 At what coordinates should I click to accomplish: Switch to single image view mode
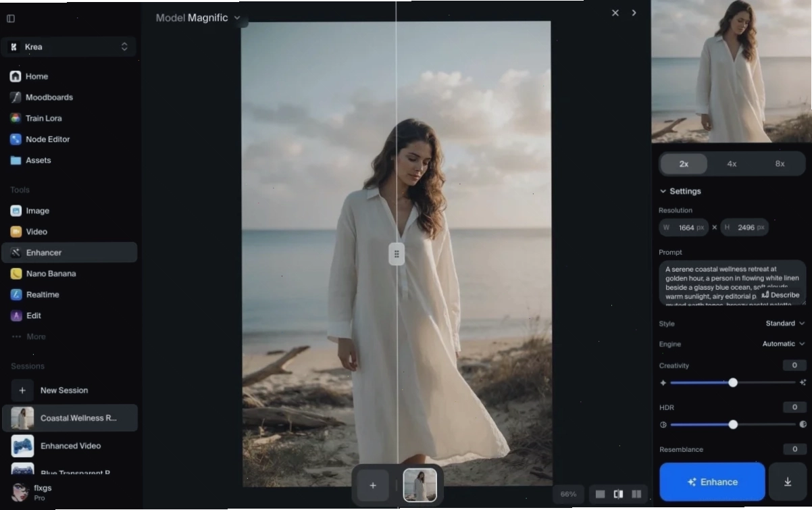600,494
